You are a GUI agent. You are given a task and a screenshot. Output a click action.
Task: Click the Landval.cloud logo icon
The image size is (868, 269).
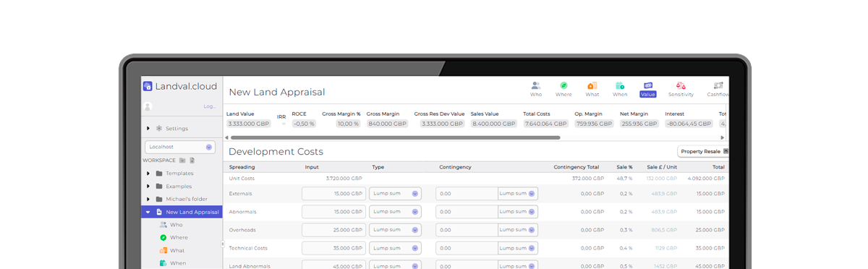point(148,86)
